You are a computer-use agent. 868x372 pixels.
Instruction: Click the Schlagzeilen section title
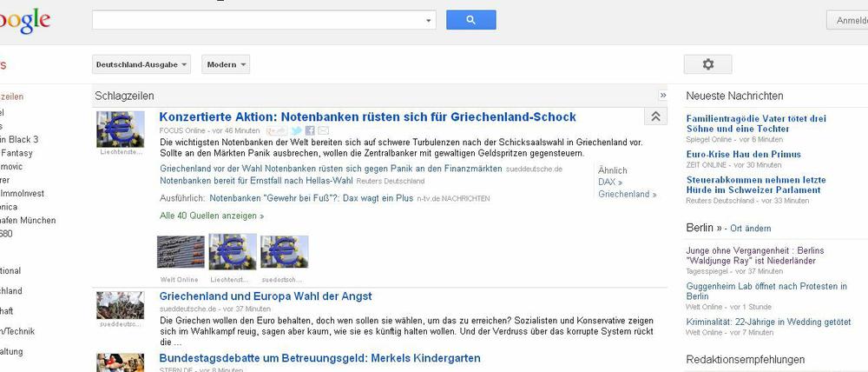124,96
